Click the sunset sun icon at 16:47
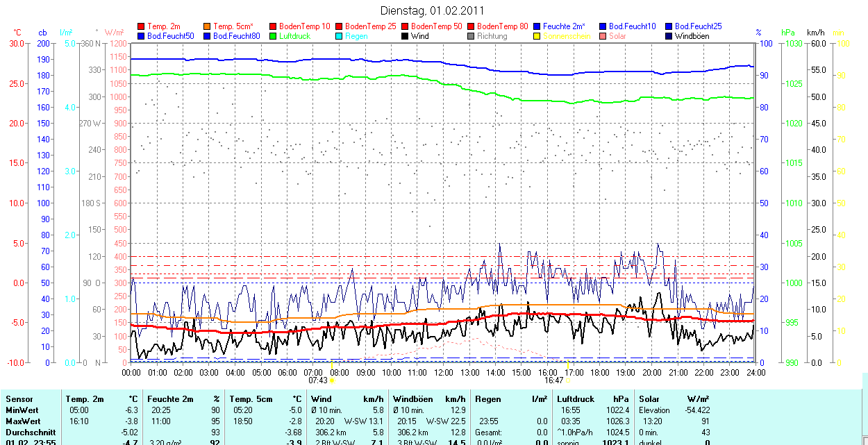Image resolution: width=868 pixels, height=445 pixels. coord(568,380)
